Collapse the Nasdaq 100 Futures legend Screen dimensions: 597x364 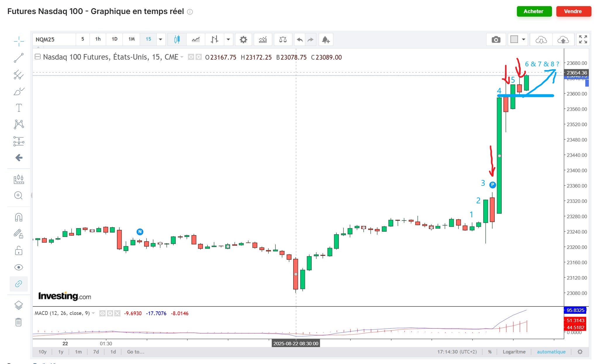(37, 57)
